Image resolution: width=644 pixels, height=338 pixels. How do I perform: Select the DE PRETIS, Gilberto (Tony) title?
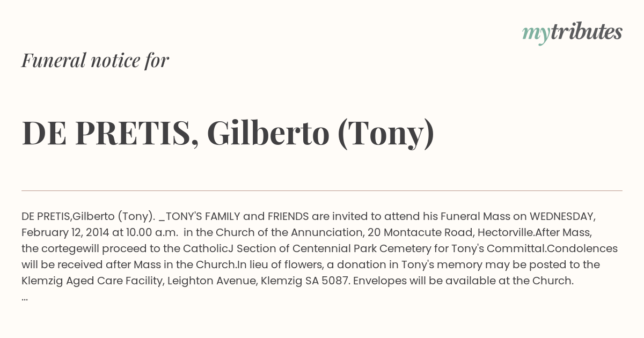228,133
